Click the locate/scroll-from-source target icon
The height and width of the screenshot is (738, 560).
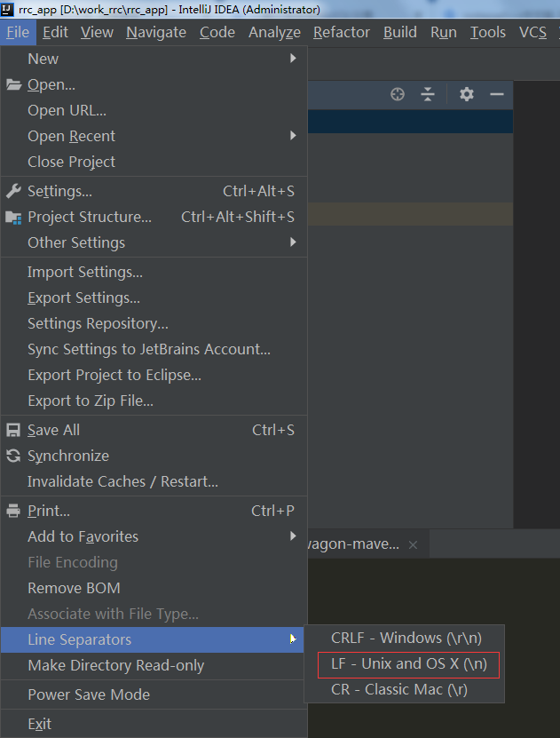coord(398,94)
